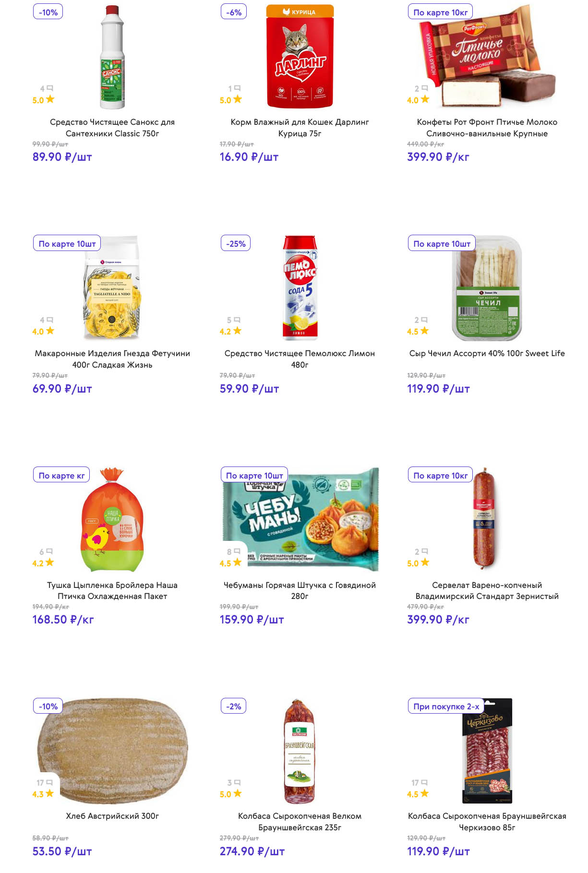Open Сервелат Варено-копченый Владимирский Стандарт link
588x873 pixels.
pos(487,591)
